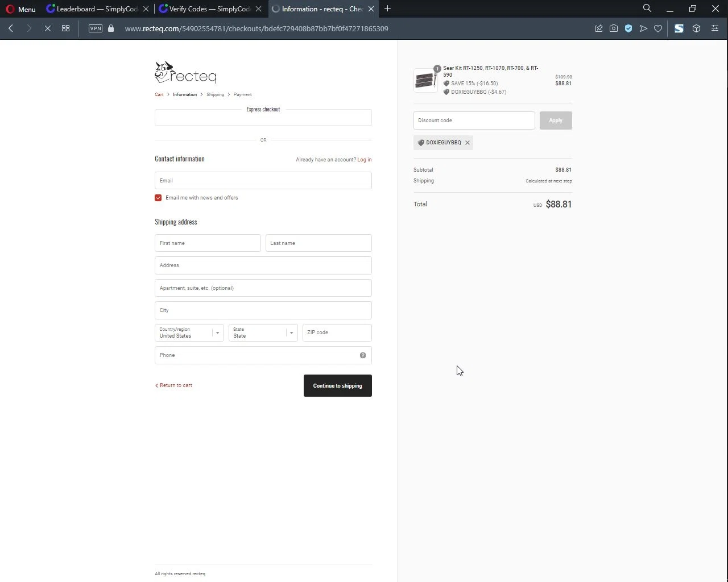This screenshot has width=728, height=582.
Task: Click the Shipping breadcrumb step
Action: 215,94
